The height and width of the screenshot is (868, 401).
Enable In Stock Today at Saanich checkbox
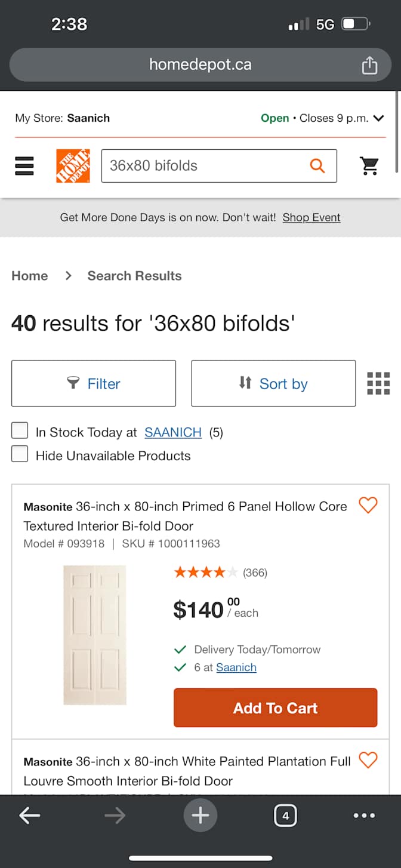[x=20, y=430]
